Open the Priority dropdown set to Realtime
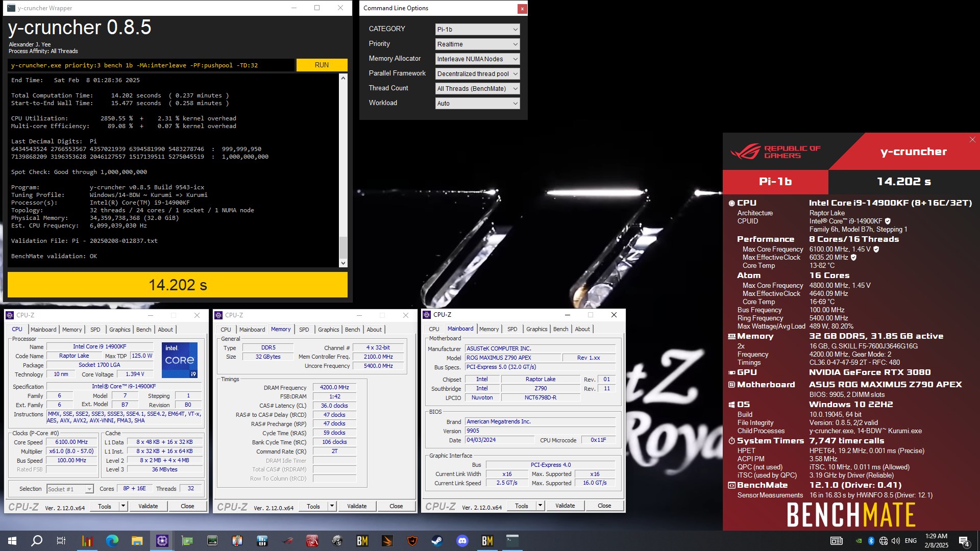The width and height of the screenshot is (980, 551). click(477, 44)
